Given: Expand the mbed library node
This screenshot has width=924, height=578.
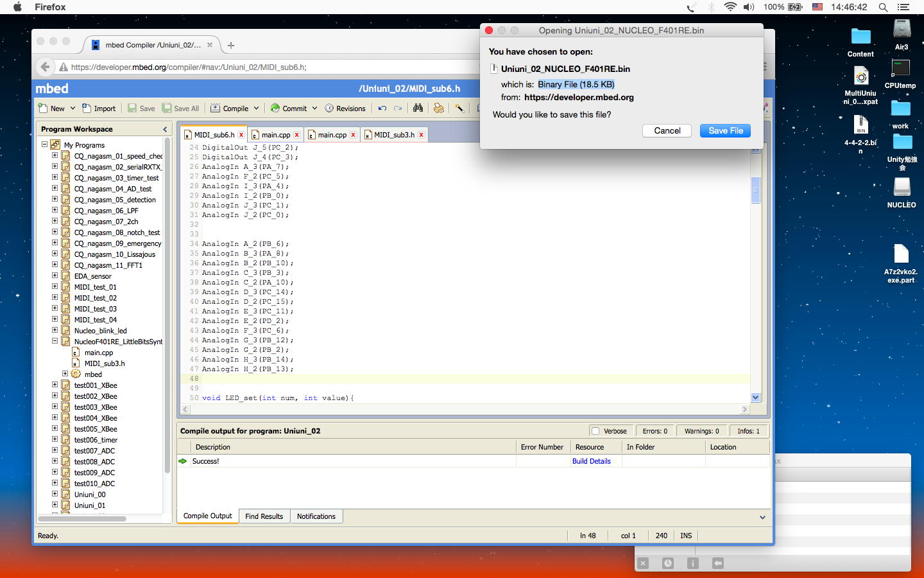Looking at the screenshot, I should click(65, 374).
